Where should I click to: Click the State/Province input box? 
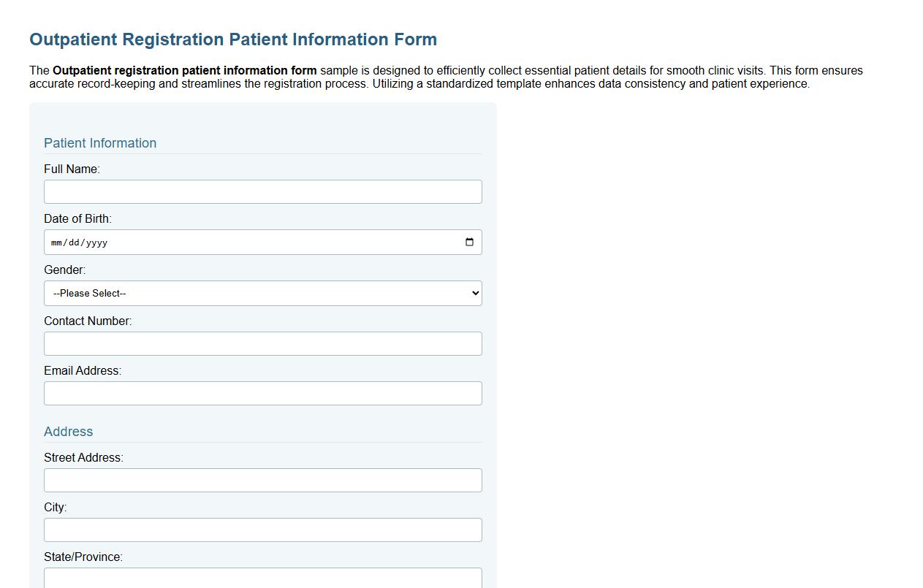tap(263, 578)
